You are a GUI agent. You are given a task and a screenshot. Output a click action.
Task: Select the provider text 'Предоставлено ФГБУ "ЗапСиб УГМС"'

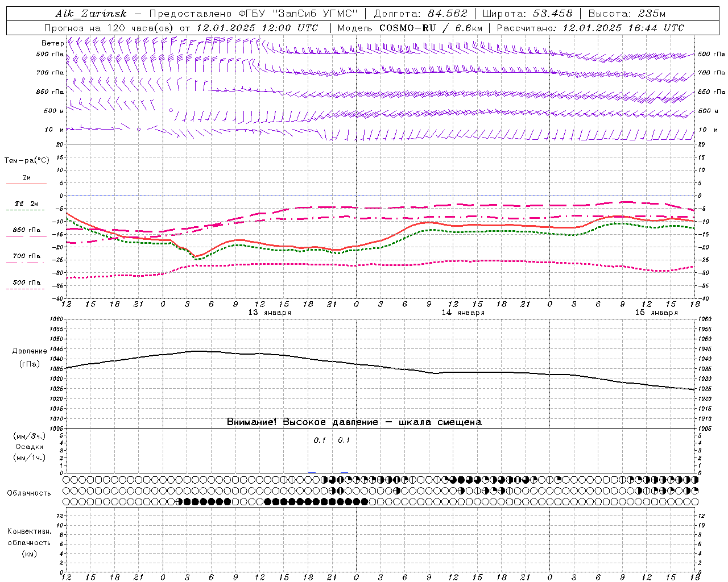pos(254,14)
